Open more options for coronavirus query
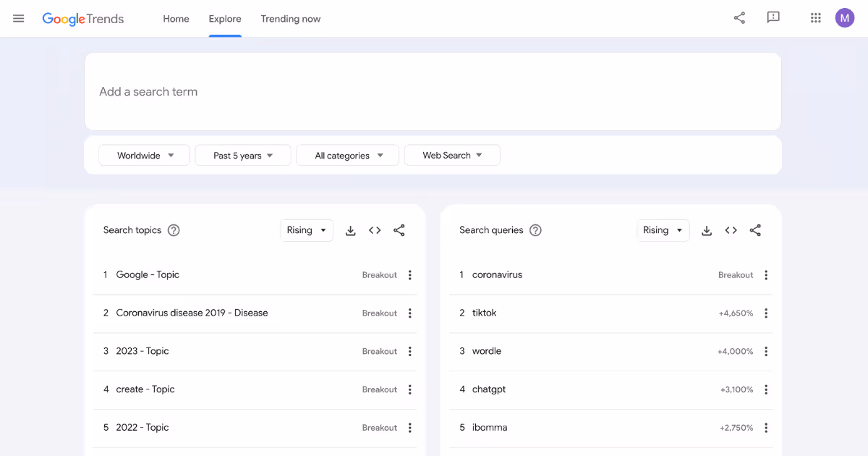 pyautogui.click(x=766, y=275)
